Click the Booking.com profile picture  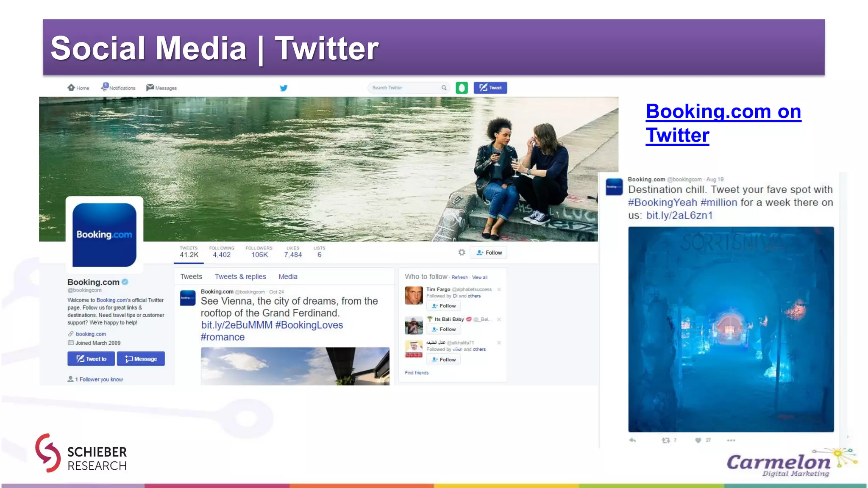click(104, 235)
